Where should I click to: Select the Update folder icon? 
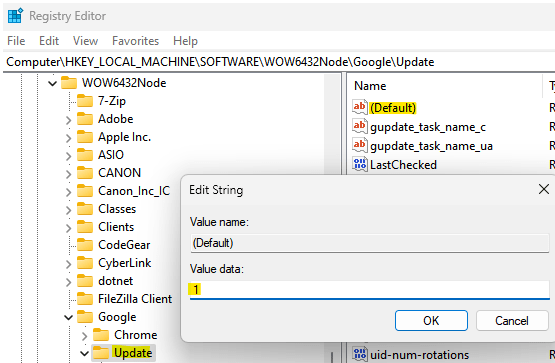click(101, 353)
